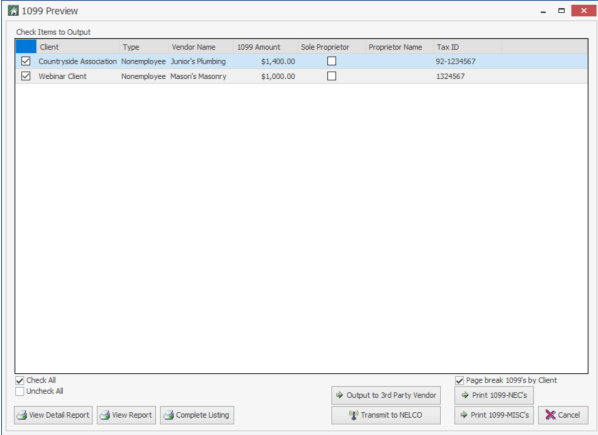
Task: Sort by the Vendor Name column header
Action: coord(201,47)
